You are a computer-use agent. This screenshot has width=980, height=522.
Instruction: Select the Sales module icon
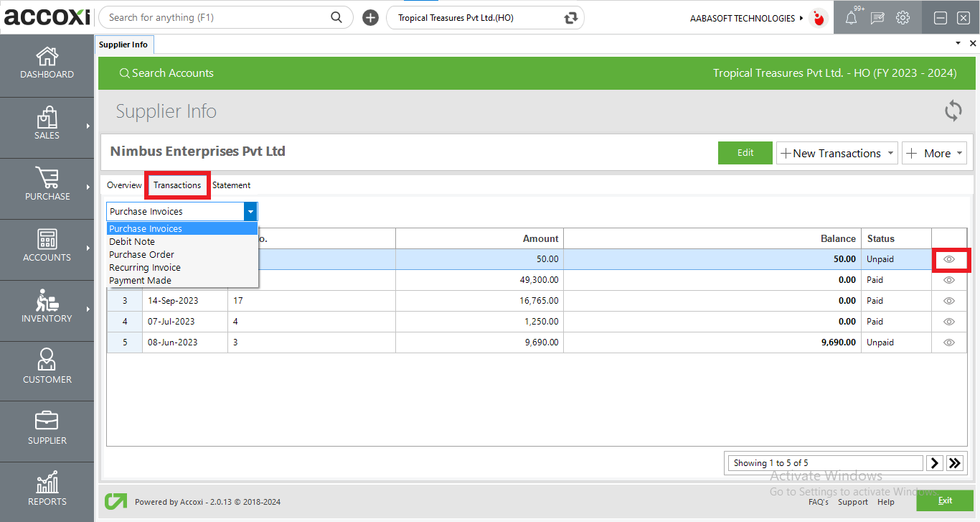tap(47, 126)
